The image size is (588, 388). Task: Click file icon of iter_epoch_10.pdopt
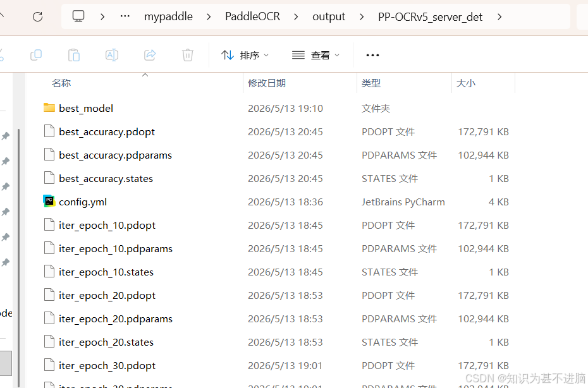(x=49, y=224)
